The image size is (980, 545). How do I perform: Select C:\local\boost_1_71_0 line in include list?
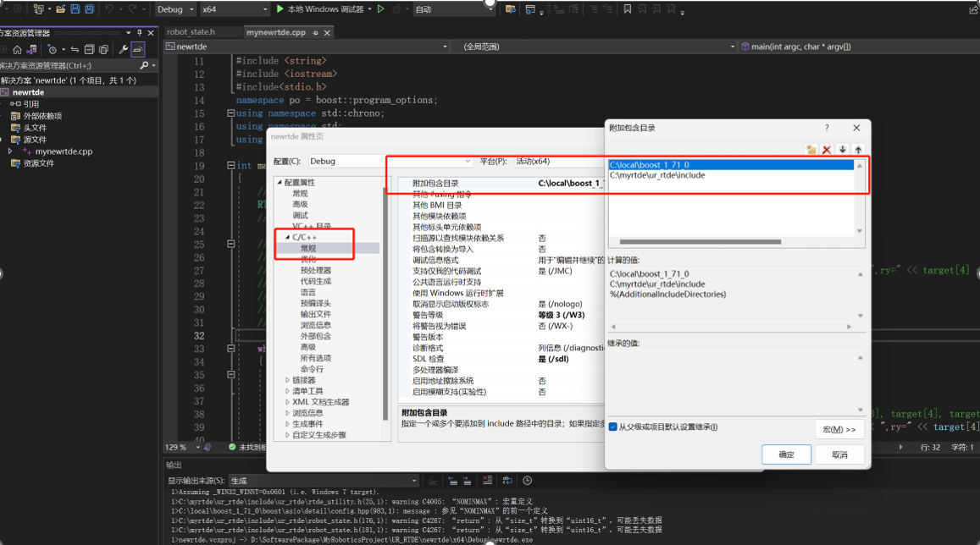click(x=731, y=165)
